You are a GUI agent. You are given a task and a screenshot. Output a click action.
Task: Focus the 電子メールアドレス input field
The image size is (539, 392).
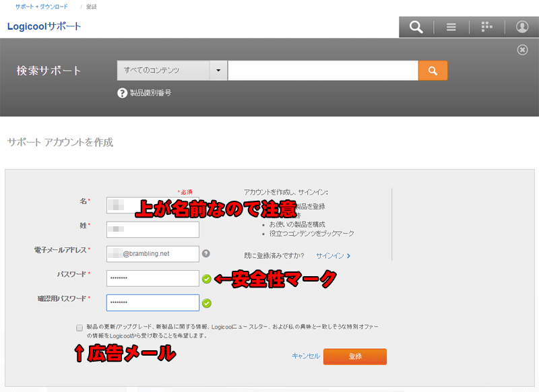click(x=153, y=254)
